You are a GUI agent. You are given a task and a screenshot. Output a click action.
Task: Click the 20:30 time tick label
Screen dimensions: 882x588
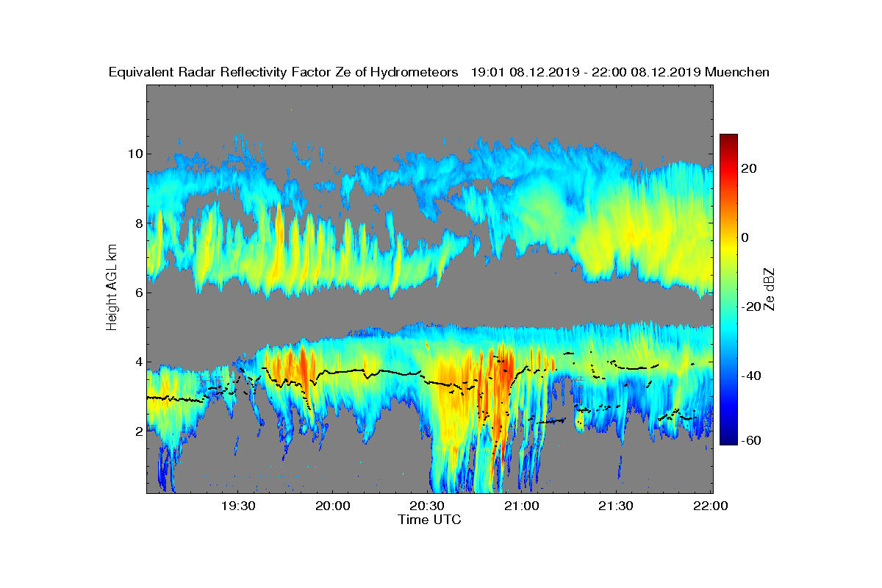coord(427,506)
